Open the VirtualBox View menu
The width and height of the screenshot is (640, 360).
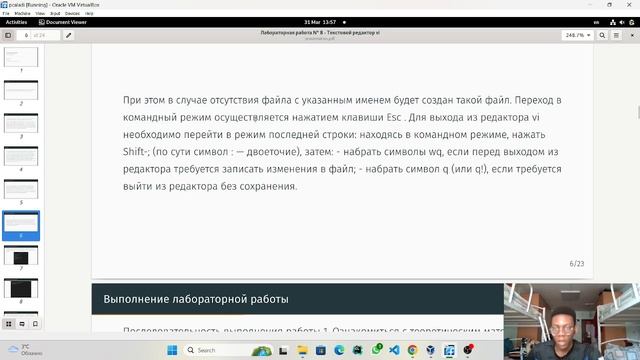[x=40, y=13]
